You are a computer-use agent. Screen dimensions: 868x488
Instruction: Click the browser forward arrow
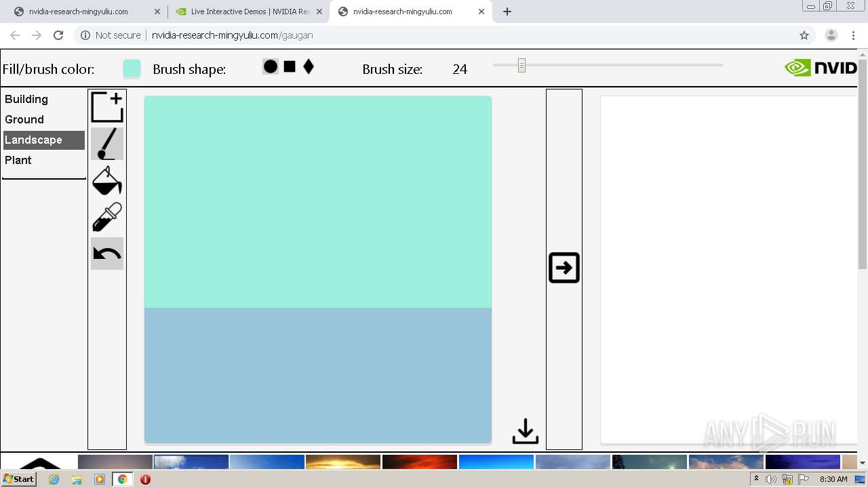[37, 35]
